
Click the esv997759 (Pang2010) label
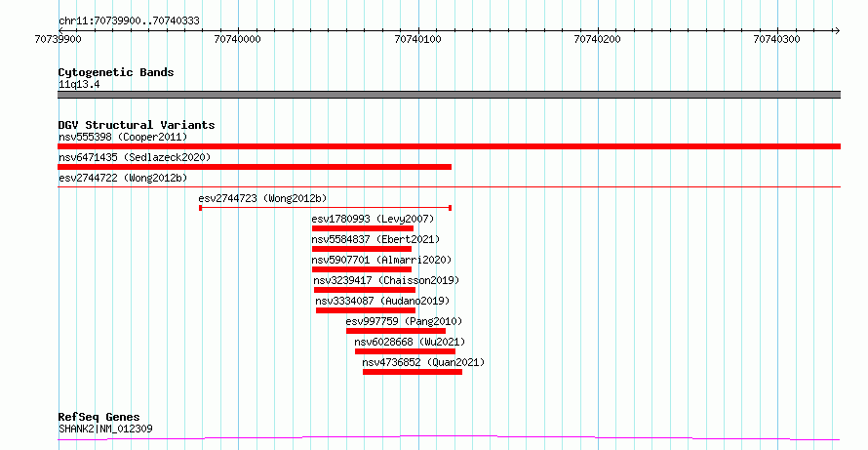404,321
